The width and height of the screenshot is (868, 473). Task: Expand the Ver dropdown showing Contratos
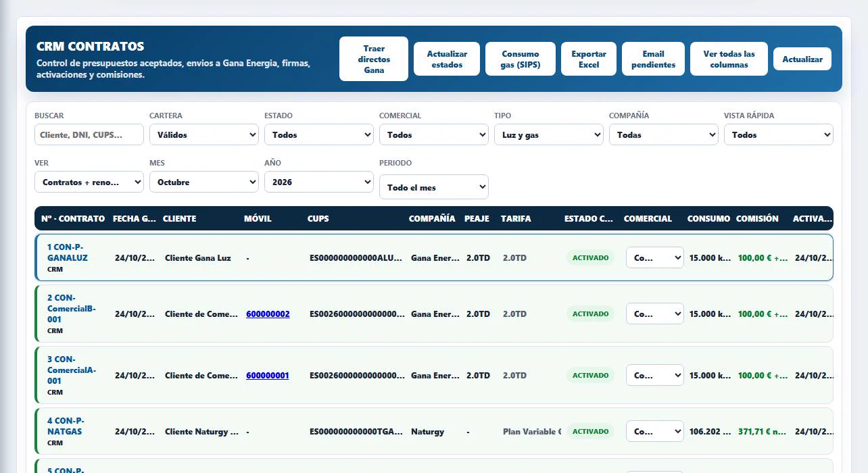pyautogui.click(x=89, y=182)
